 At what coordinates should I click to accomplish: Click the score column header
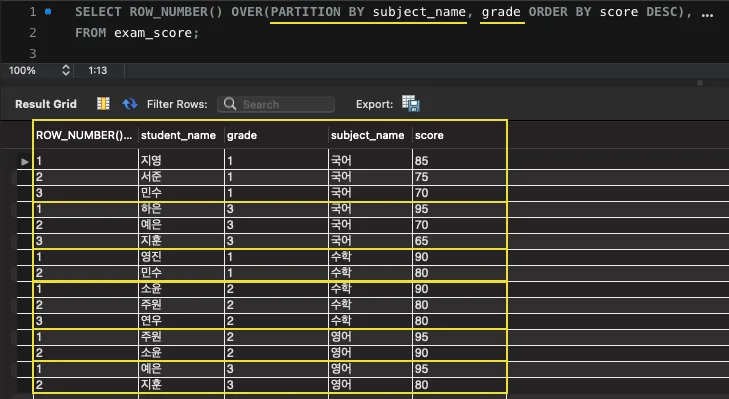459,135
